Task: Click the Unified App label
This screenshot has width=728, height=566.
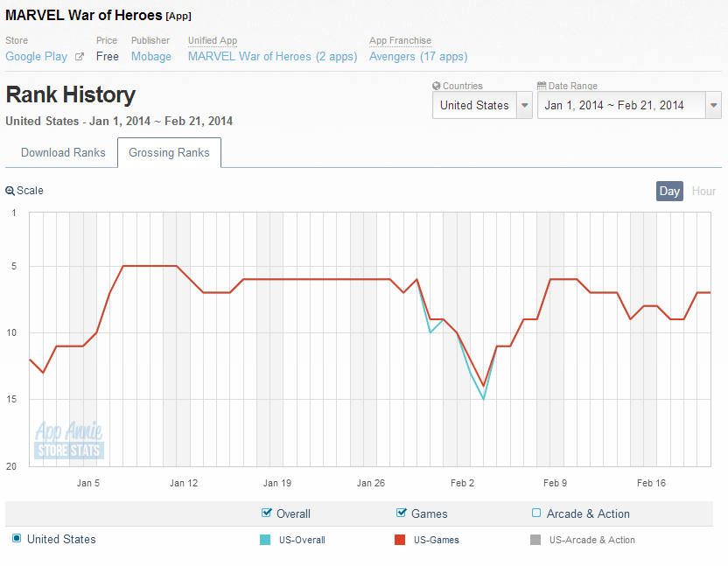Action: (x=213, y=40)
